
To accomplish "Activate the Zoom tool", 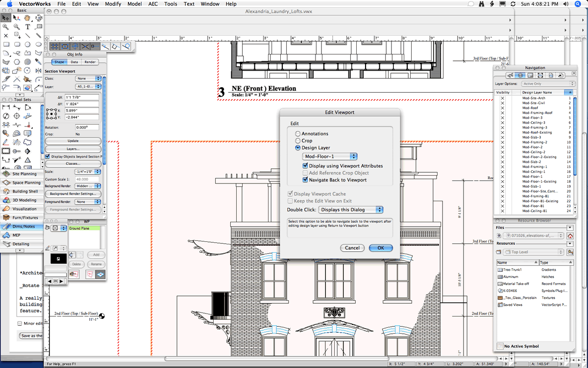I will tap(5, 26).
